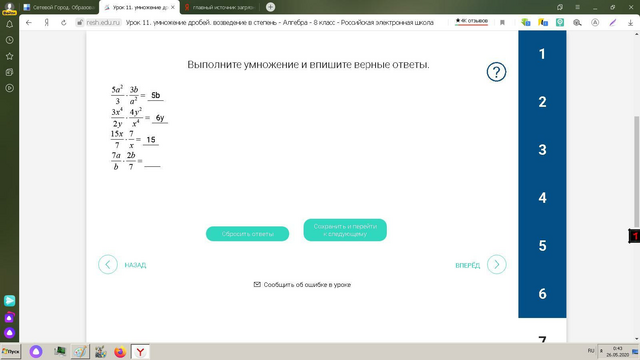Go to next task ВПЕРЁД
Image resolution: width=640 pixels, height=360 pixels.
468,265
